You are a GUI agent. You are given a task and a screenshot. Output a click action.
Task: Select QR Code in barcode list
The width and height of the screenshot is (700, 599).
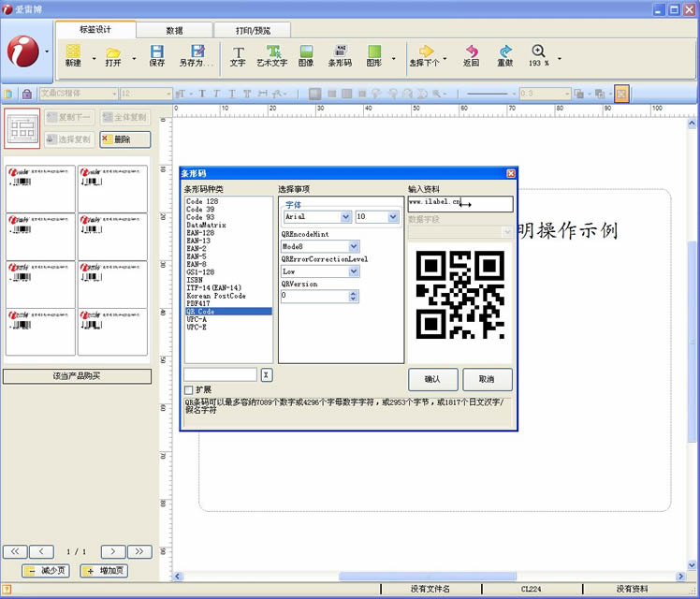(x=228, y=312)
